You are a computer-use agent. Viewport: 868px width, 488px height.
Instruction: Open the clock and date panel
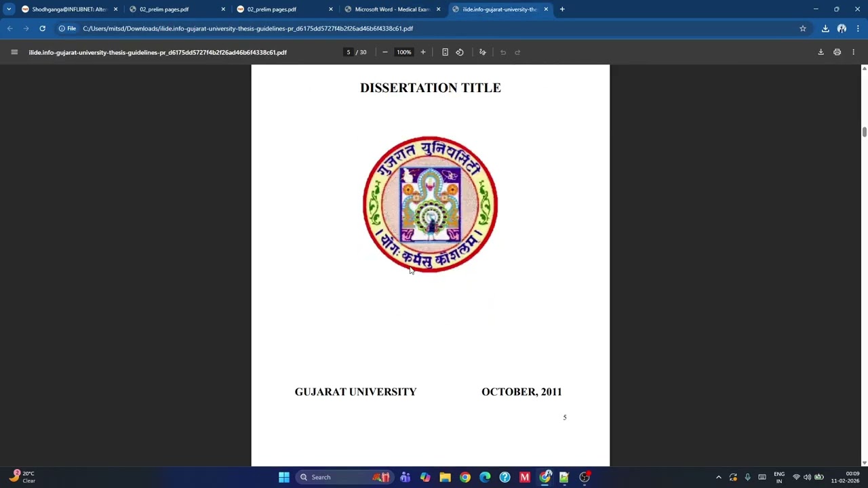pyautogui.click(x=846, y=477)
